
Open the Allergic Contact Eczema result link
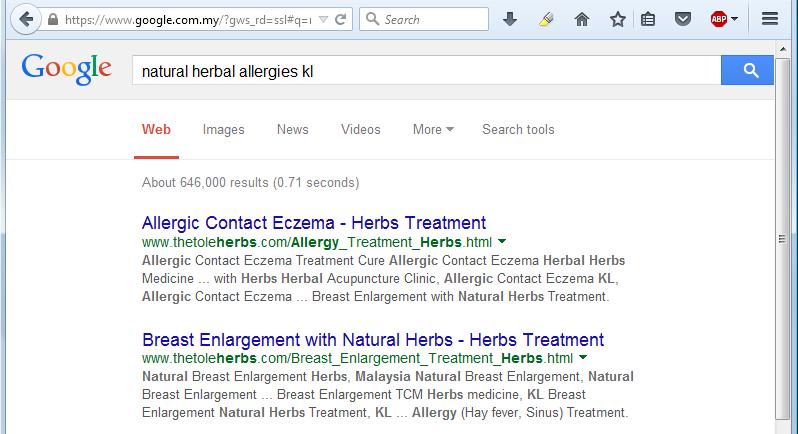[x=314, y=223]
